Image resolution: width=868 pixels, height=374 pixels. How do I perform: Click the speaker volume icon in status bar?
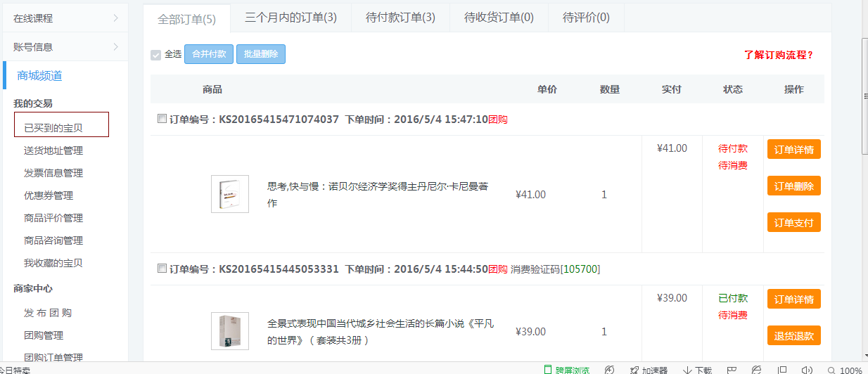click(x=807, y=370)
